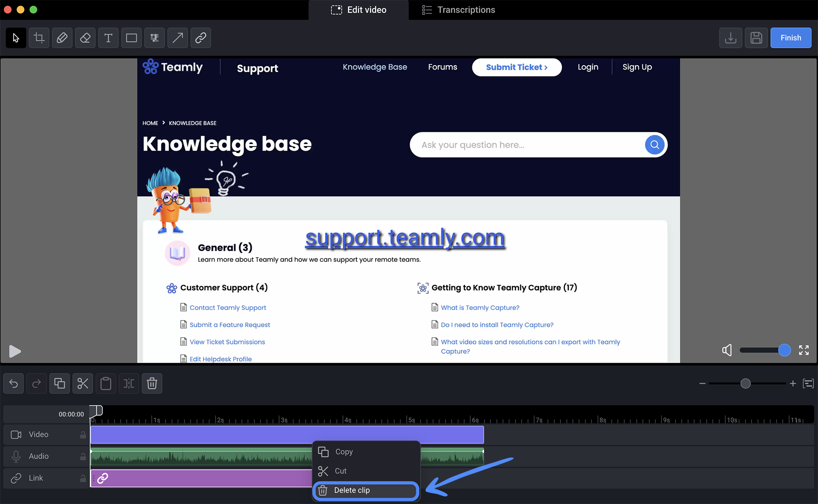Image resolution: width=818 pixels, height=504 pixels.
Task: Zoom in timeline with plus icon
Action: (x=793, y=383)
